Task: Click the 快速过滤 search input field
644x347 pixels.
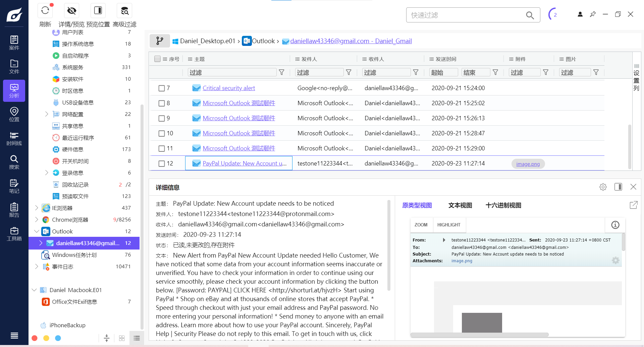Action: point(466,15)
